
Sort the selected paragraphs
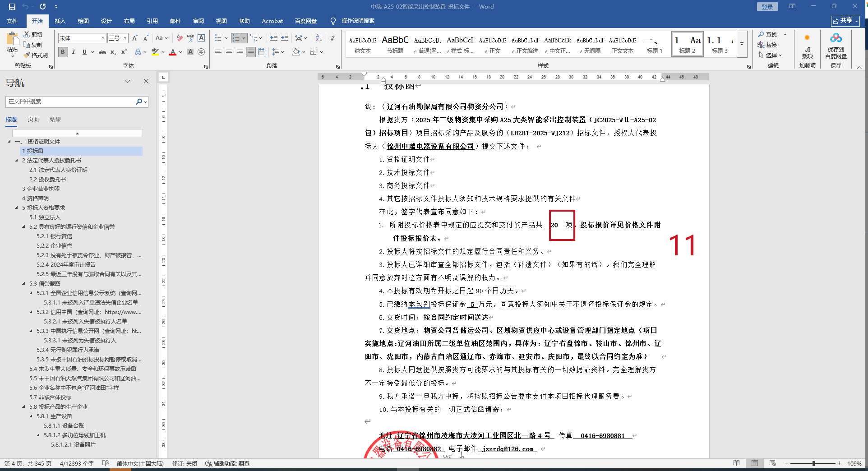[x=319, y=38]
